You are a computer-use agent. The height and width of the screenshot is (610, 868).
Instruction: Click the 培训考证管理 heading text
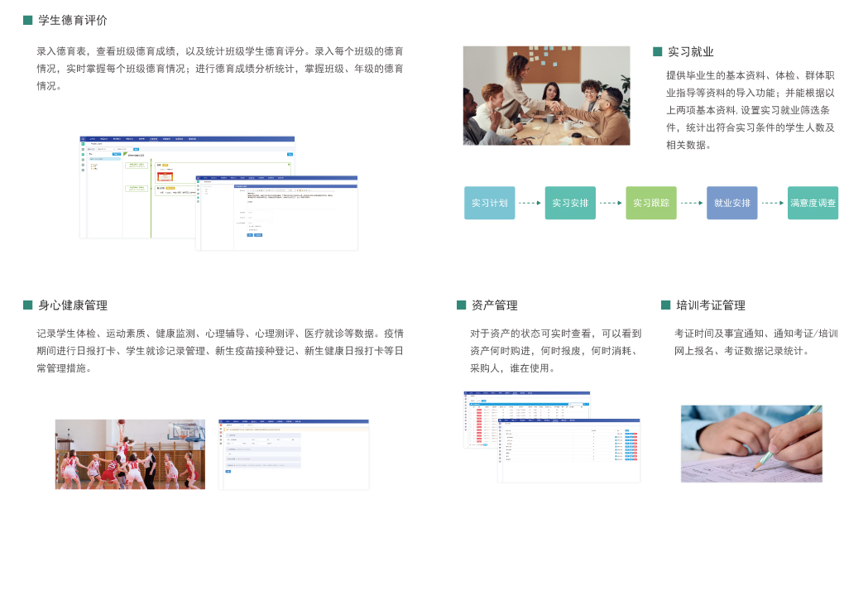(711, 305)
